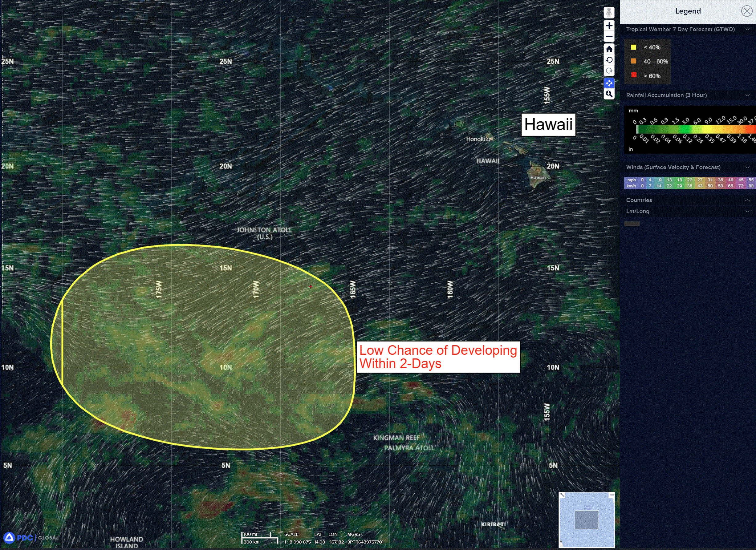Click the HOWLAND ISLAND label
Image resolution: width=756 pixels, height=550 pixels.
click(x=127, y=542)
